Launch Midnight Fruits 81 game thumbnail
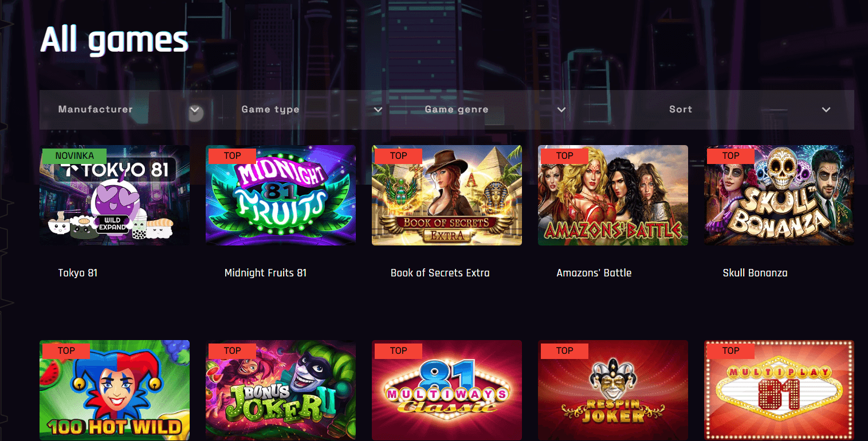The image size is (868, 441). click(x=281, y=195)
